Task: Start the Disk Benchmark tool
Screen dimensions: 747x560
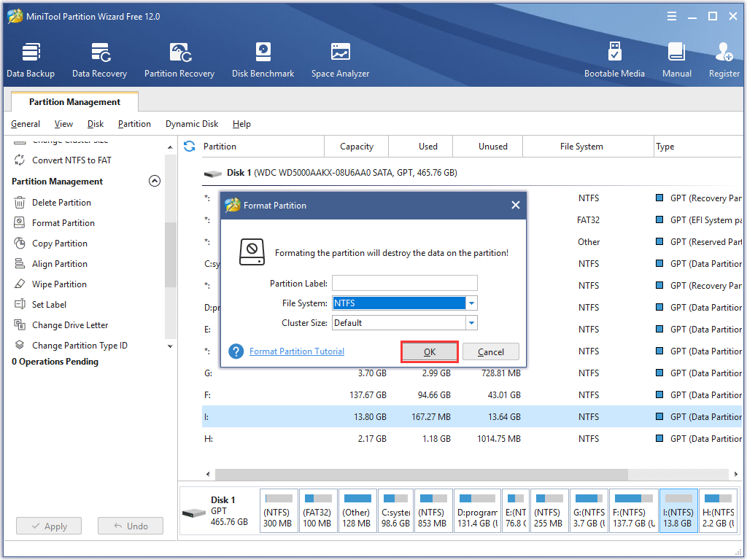Action: point(263,60)
